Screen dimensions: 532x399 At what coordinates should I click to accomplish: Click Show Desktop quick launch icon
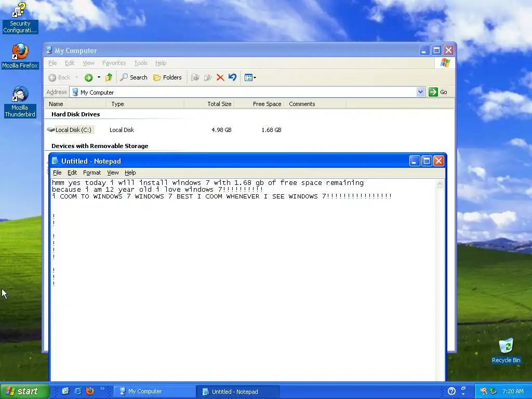click(66, 391)
